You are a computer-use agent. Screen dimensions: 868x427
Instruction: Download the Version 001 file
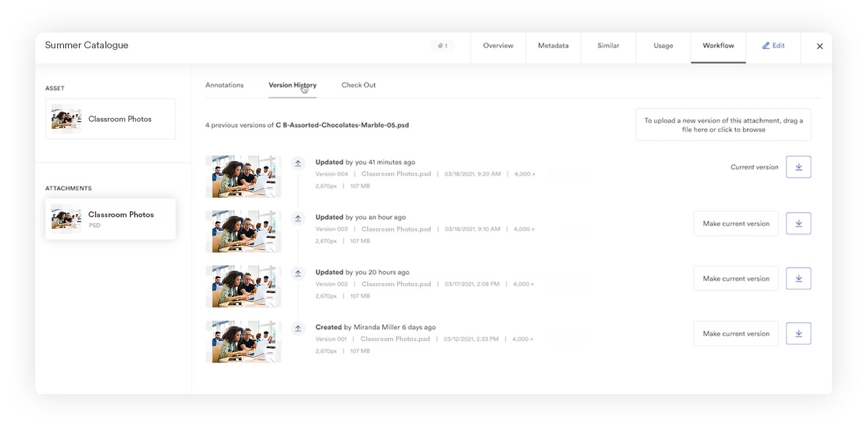tap(798, 334)
